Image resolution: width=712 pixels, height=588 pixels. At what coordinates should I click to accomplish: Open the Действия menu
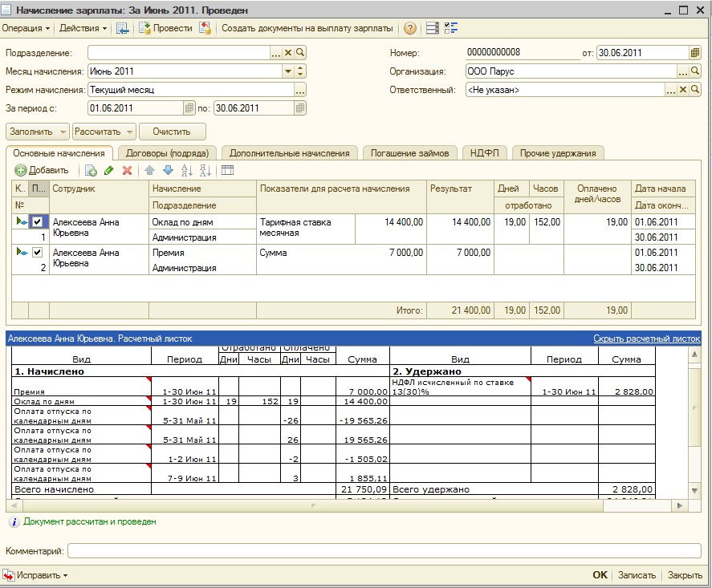[x=83, y=28]
